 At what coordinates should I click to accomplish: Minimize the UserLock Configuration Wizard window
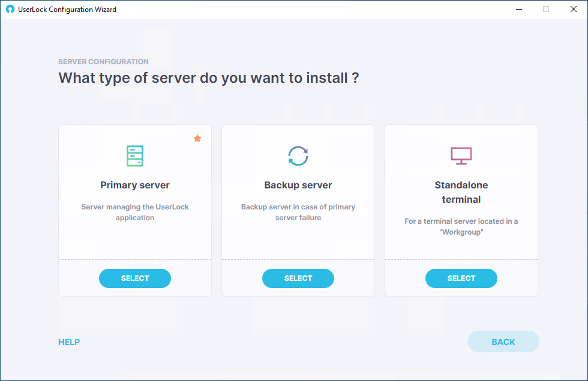pyautogui.click(x=519, y=10)
